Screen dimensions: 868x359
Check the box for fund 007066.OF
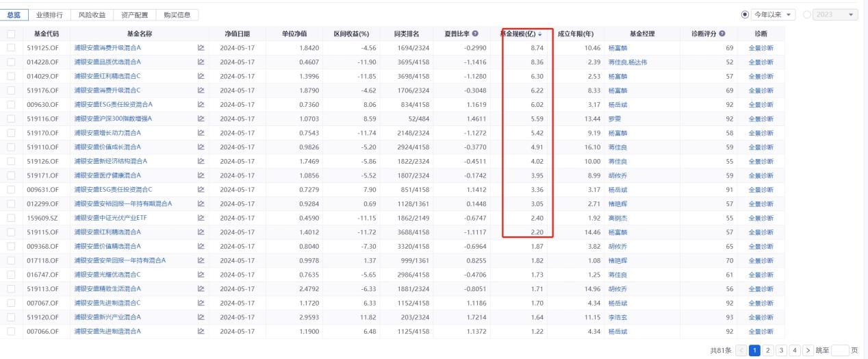point(11,331)
